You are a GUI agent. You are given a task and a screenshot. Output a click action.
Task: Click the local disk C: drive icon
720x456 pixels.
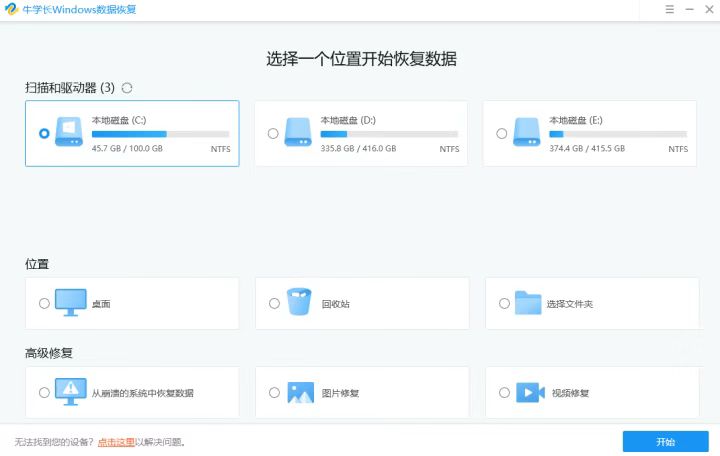[x=70, y=133]
